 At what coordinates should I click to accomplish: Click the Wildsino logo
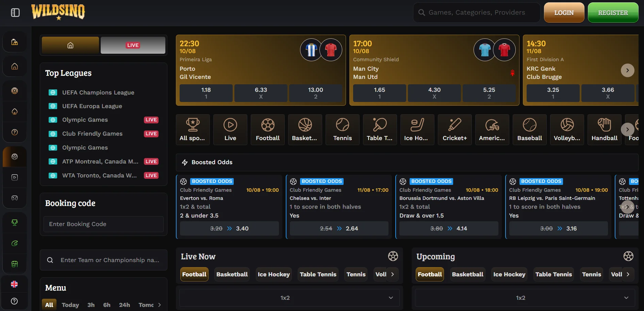pyautogui.click(x=58, y=12)
